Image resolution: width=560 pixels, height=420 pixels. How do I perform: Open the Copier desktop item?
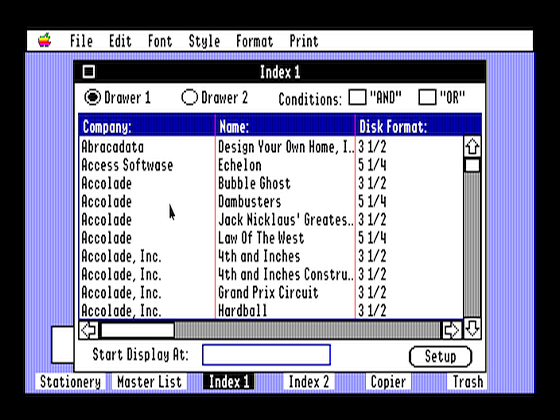coord(388,382)
